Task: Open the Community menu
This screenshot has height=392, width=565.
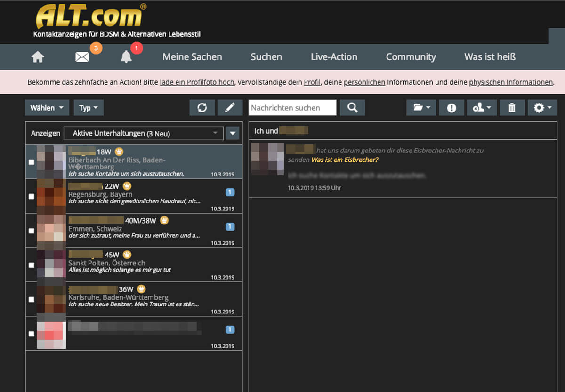Action: [411, 57]
